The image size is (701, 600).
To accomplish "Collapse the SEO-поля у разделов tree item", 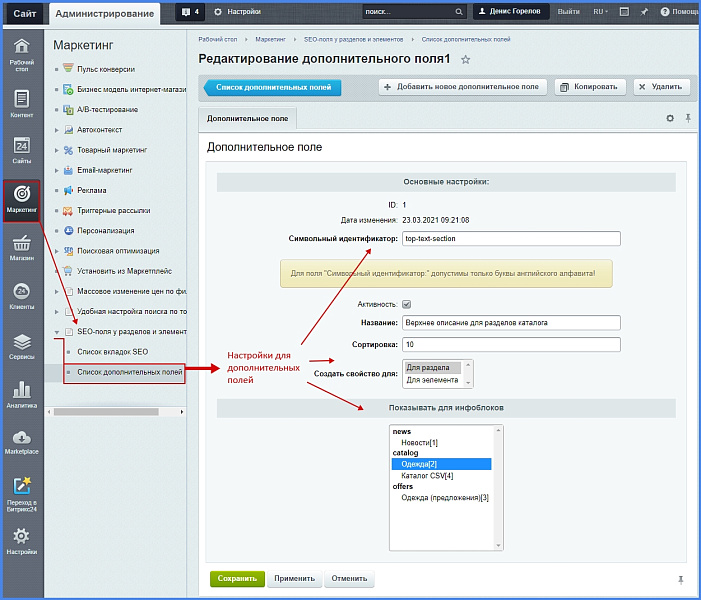I will pyautogui.click(x=57, y=332).
